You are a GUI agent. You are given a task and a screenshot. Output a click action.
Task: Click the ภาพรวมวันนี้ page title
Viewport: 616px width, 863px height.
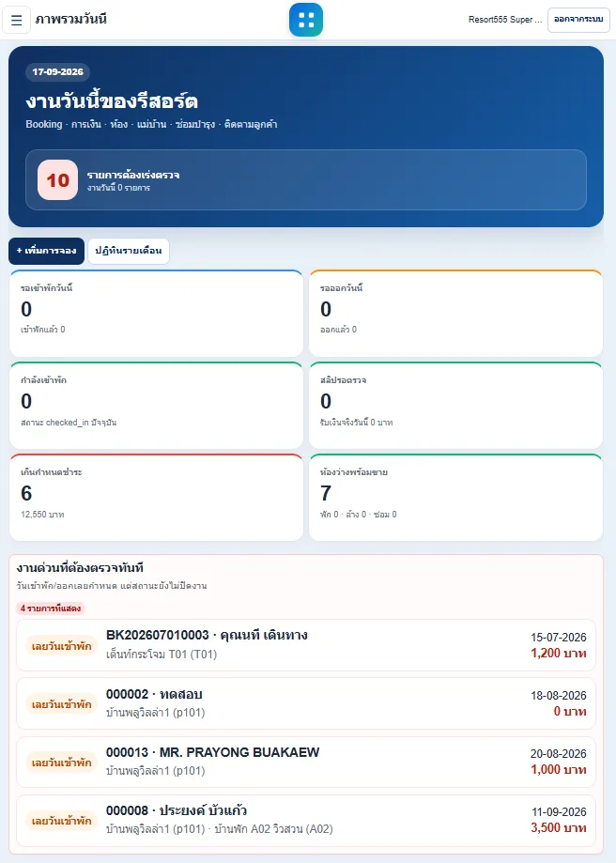[71, 20]
